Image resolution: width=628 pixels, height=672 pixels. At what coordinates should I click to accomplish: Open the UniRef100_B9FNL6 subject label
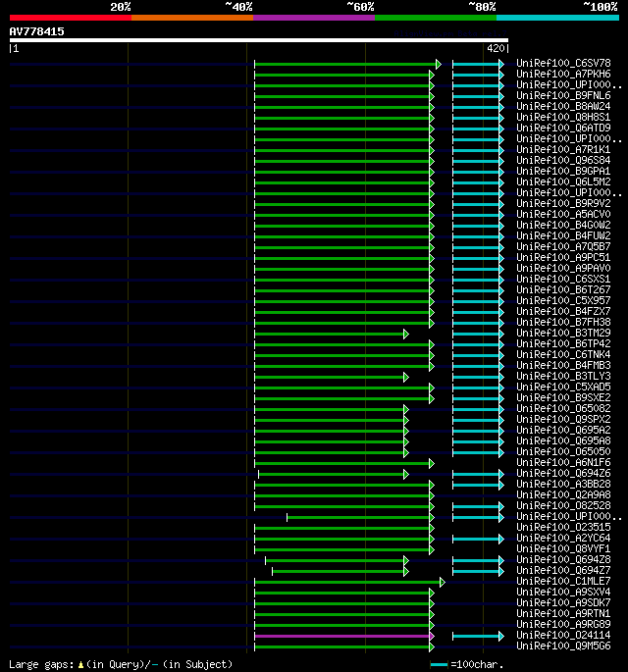point(563,95)
